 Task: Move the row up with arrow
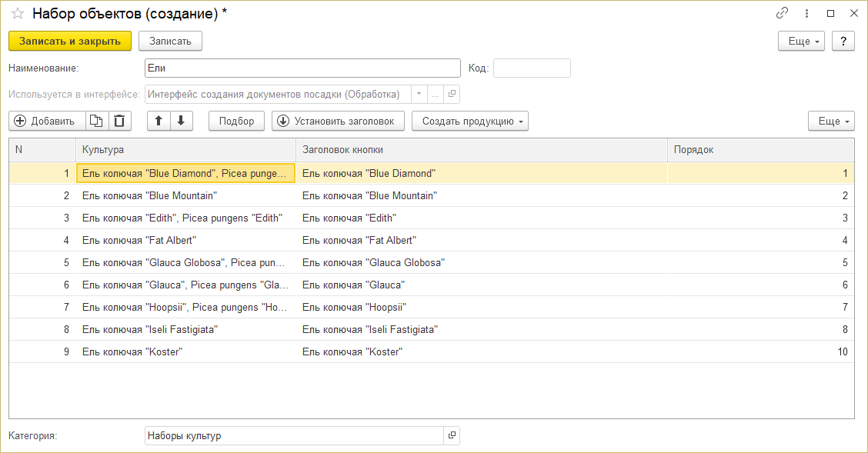[x=158, y=121]
